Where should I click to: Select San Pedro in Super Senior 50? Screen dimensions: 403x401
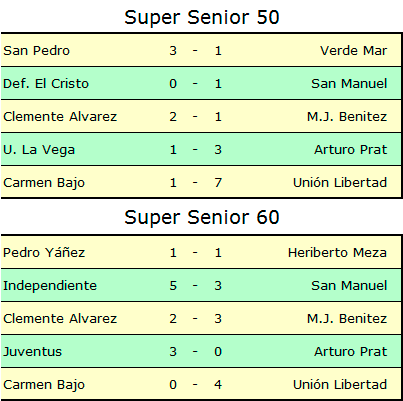tap(37, 51)
